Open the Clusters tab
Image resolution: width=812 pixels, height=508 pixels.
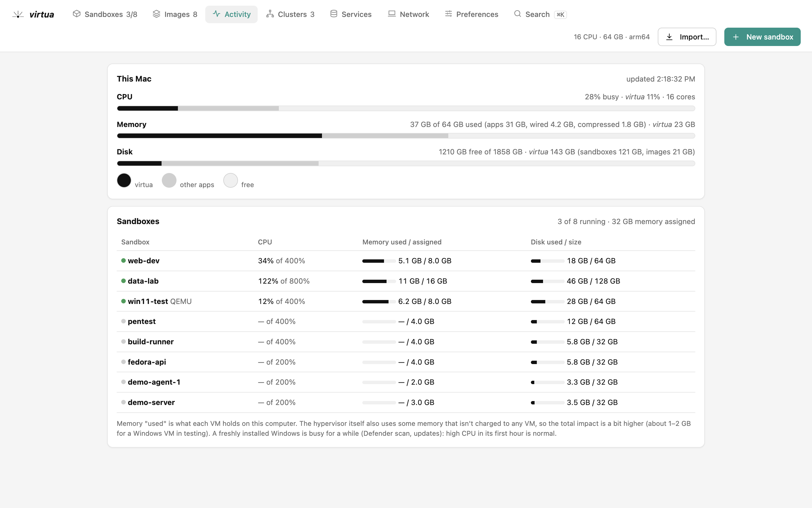tap(290, 14)
